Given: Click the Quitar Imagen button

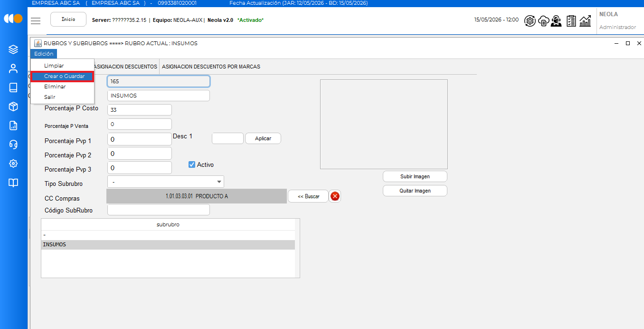Looking at the screenshot, I should [x=415, y=191].
